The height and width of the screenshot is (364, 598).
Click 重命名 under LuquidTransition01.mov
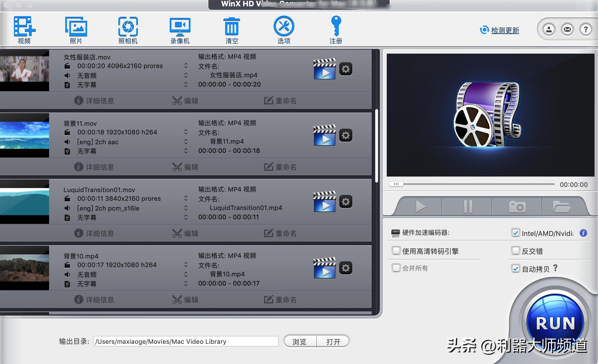pos(280,233)
